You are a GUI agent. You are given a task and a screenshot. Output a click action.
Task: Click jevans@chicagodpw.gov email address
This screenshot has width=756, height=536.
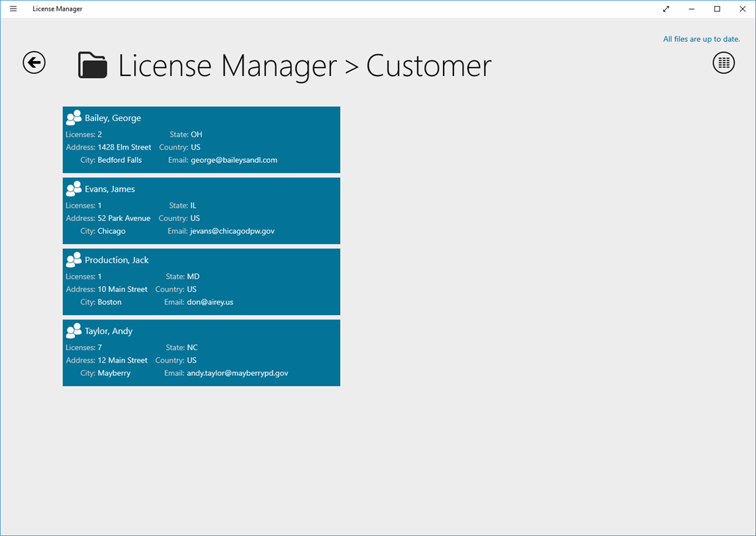(x=232, y=231)
